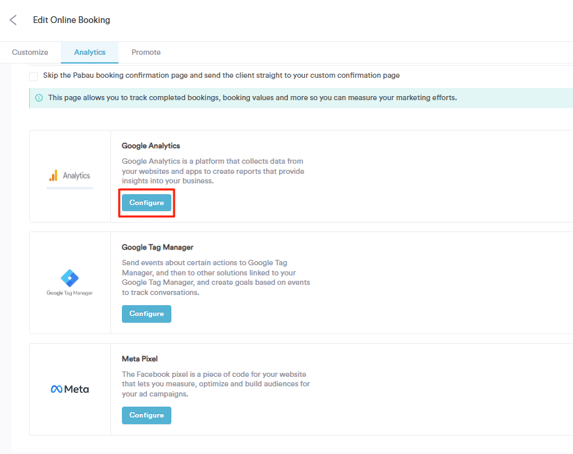Switch to the Analytics tab
The height and width of the screenshot is (454, 573).
coord(90,52)
